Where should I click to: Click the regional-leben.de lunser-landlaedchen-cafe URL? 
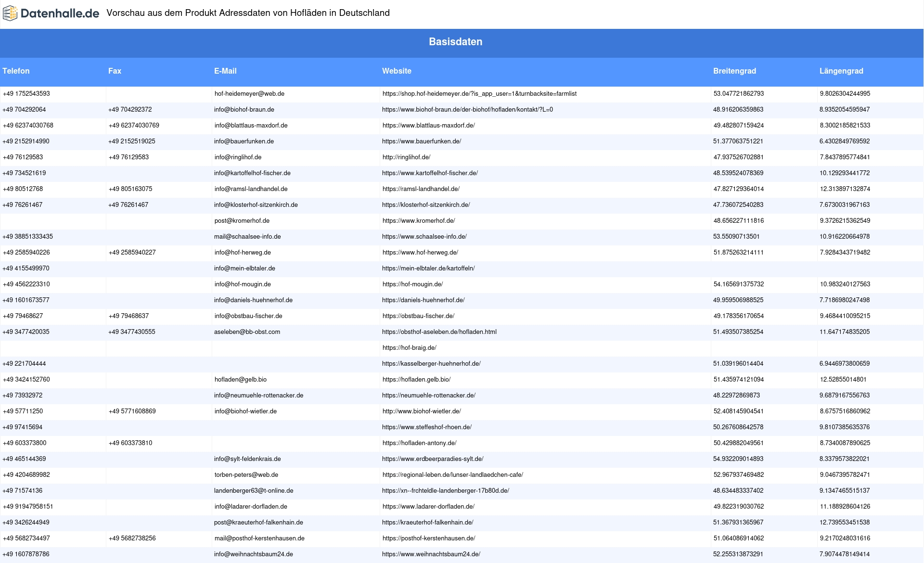coord(453,475)
